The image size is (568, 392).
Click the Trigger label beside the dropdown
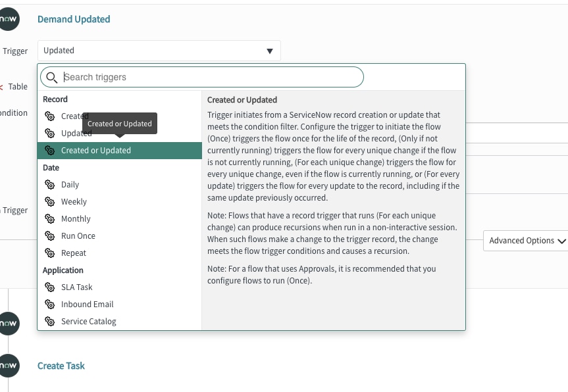pos(15,51)
